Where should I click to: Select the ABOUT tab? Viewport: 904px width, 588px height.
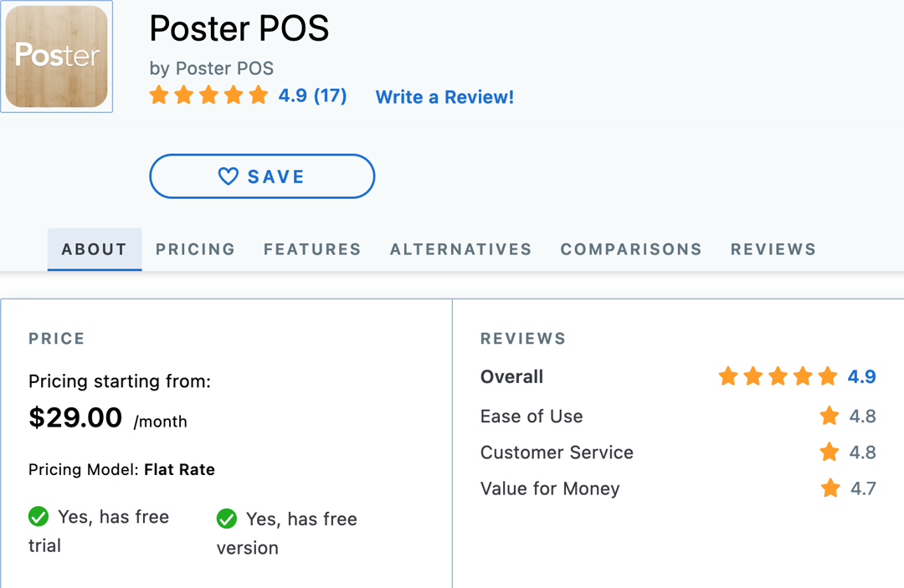(94, 248)
